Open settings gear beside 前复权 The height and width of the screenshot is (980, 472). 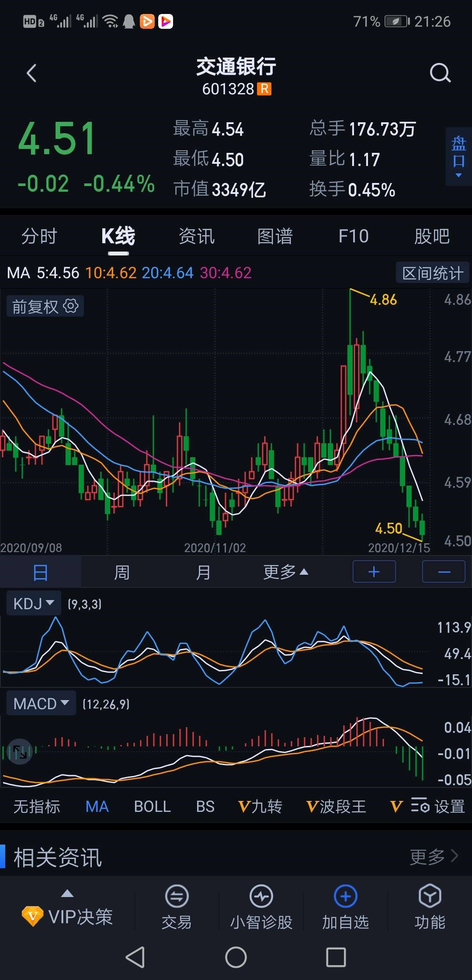pos(71,306)
